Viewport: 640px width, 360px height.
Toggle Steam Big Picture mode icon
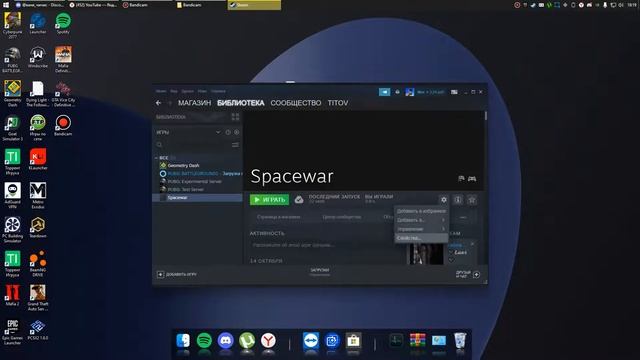(454, 92)
